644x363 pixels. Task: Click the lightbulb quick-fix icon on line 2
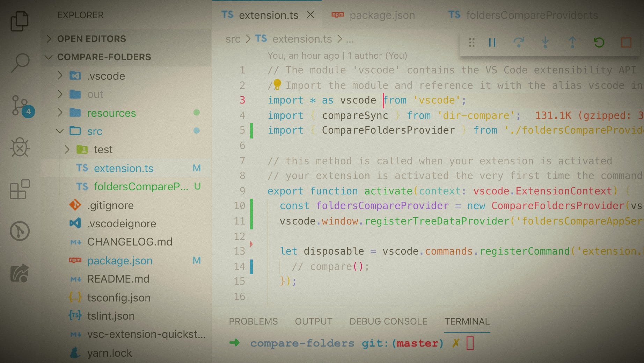pyautogui.click(x=277, y=84)
